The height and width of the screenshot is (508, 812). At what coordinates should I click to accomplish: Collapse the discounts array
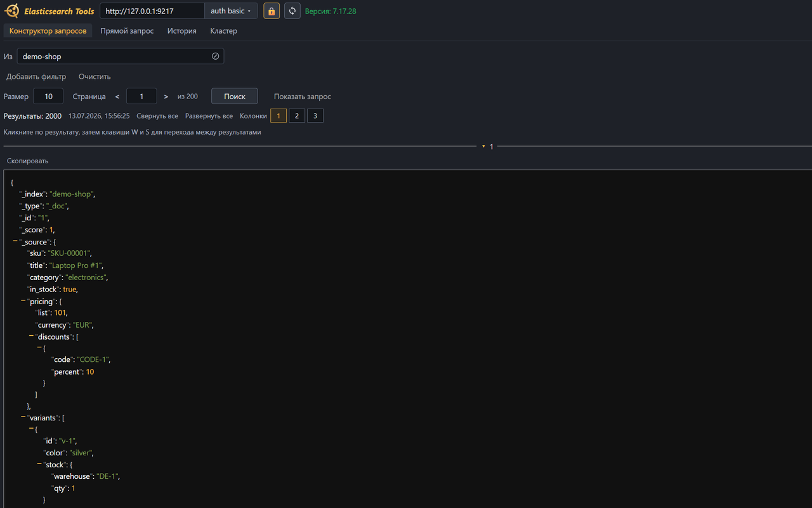coord(31,336)
